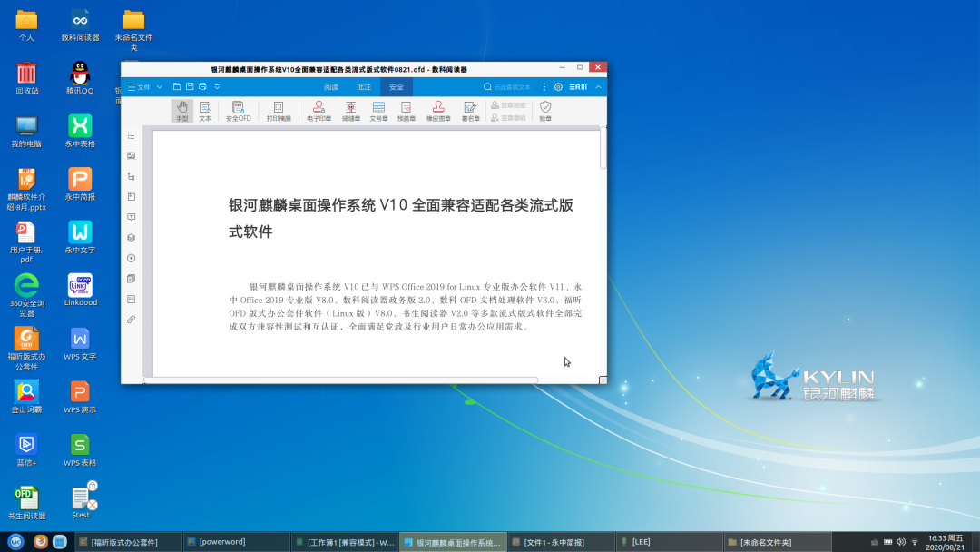Open the 安全OFD tool
Image resolution: width=980 pixels, height=552 pixels.
click(x=238, y=111)
